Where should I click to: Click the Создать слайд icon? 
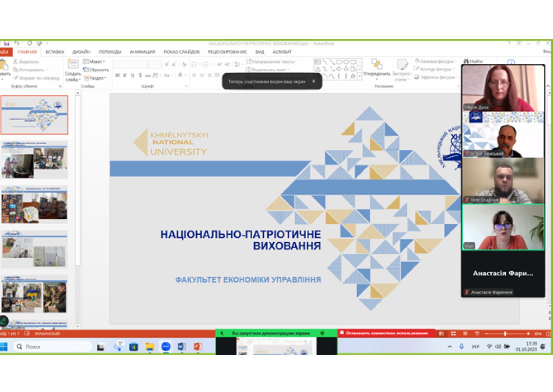(73, 64)
